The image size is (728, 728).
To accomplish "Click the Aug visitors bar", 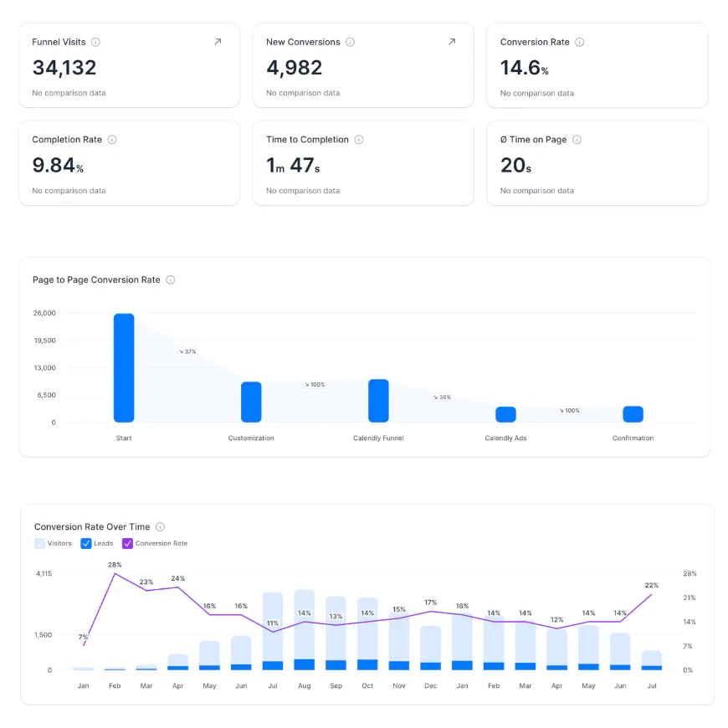I will [304, 624].
